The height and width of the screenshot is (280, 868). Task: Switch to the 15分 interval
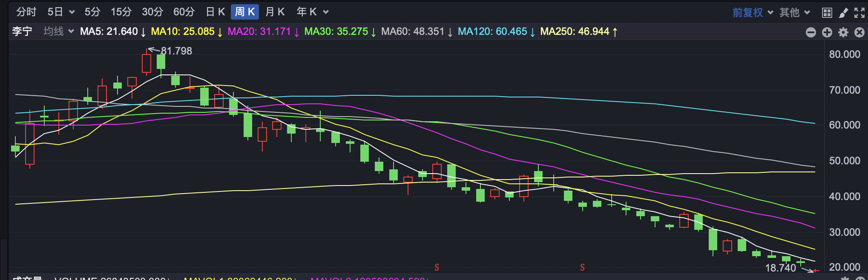click(x=121, y=12)
